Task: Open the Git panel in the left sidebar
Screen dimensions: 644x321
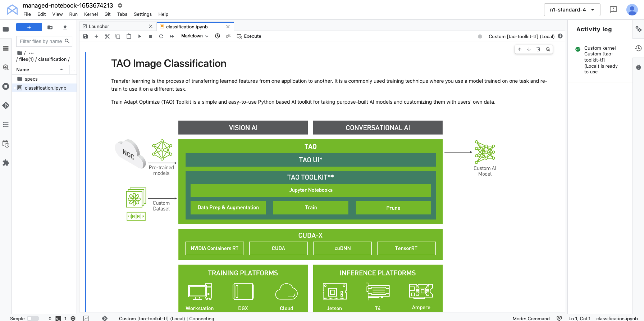Action: click(x=6, y=105)
